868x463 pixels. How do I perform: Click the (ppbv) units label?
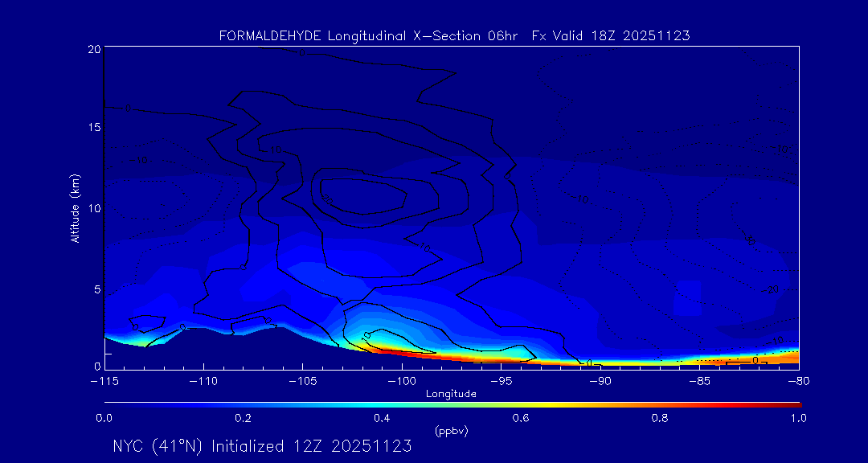[451, 432]
